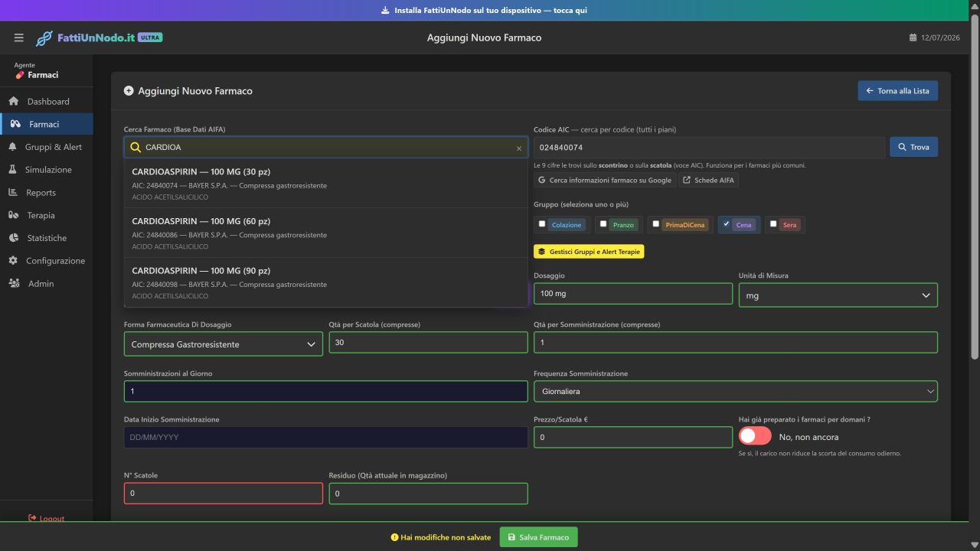The image size is (980, 551).
Task: Click the Torna alla Lista button
Action: [x=897, y=90]
